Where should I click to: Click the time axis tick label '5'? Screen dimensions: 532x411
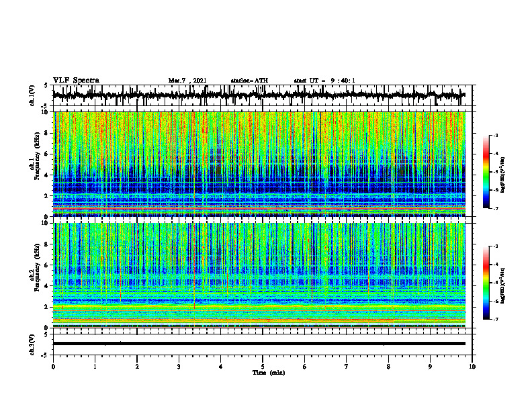point(263,367)
